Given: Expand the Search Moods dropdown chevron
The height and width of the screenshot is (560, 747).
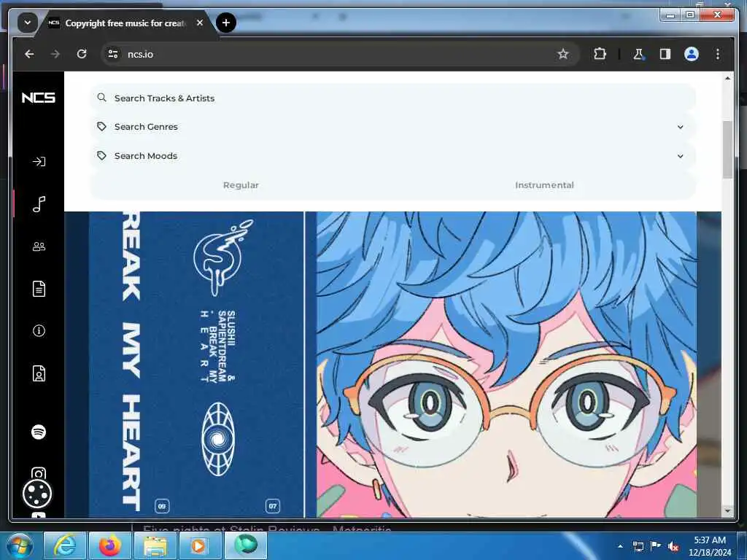Looking at the screenshot, I should click(x=681, y=156).
